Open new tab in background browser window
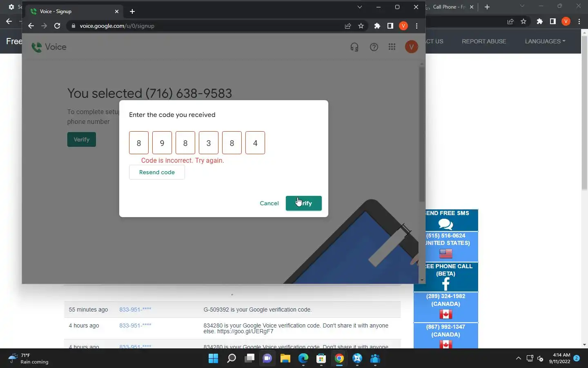This screenshot has width=588, height=368. (487, 7)
